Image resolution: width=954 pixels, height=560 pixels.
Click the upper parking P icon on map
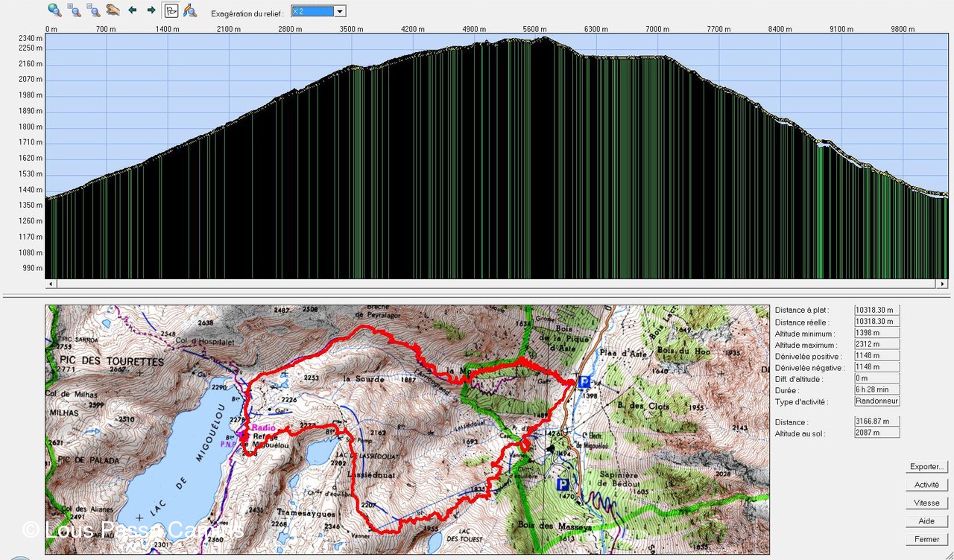[x=584, y=381]
